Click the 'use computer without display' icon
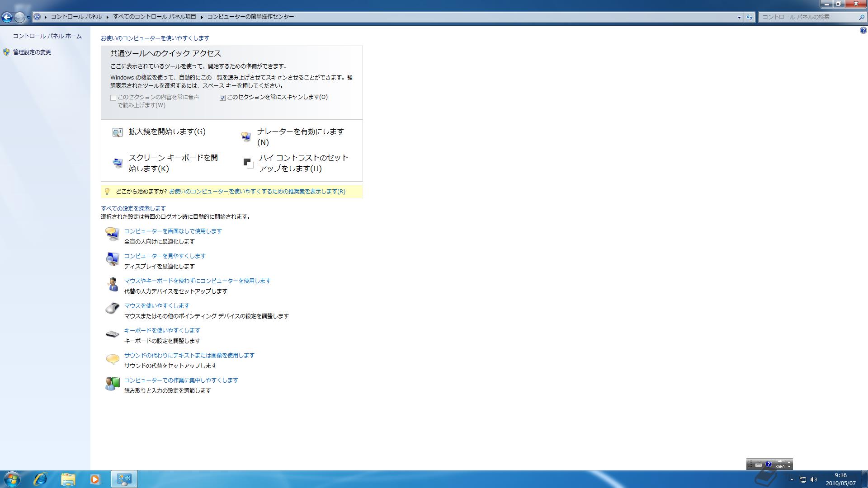 point(112,234)
